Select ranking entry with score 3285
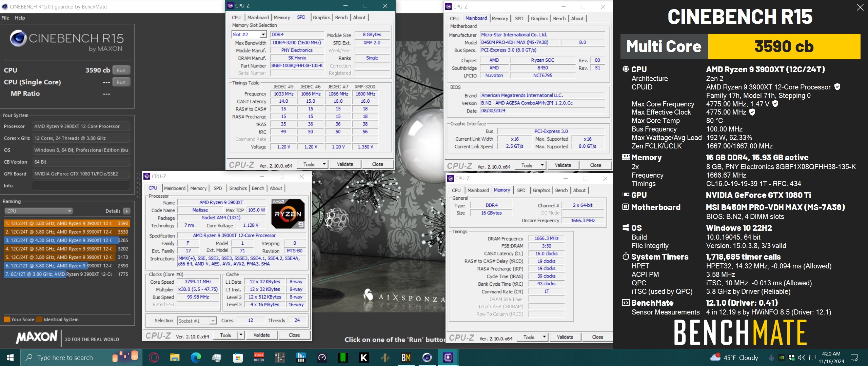 coord(67,240)
